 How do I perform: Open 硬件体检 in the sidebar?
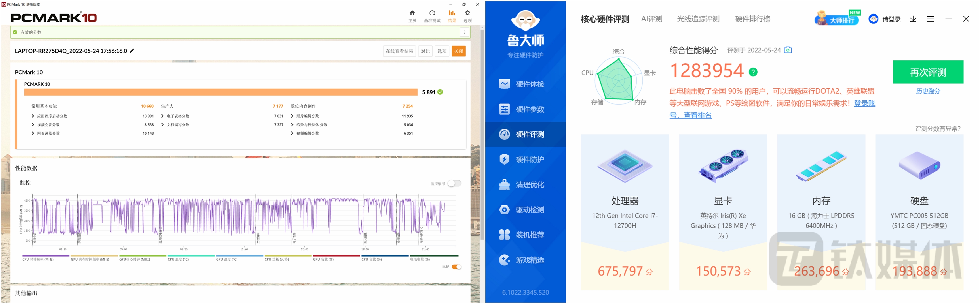(x=525, y=84)
